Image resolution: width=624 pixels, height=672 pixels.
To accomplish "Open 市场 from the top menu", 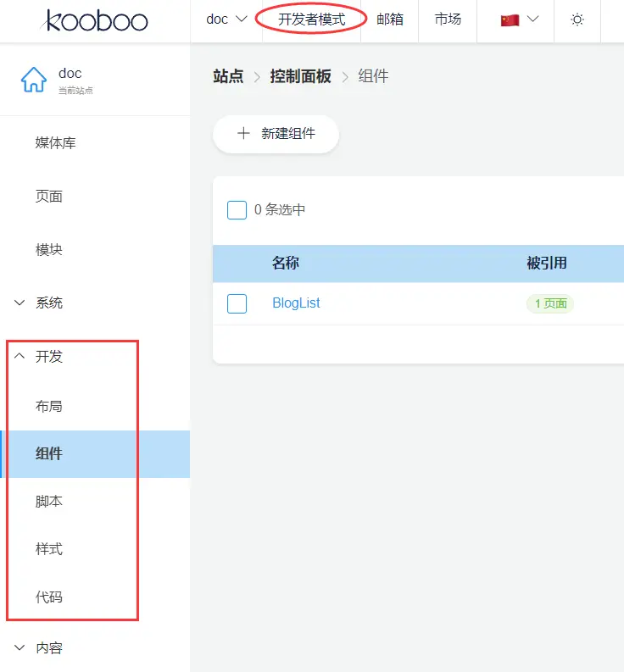I will pos(448,19).
